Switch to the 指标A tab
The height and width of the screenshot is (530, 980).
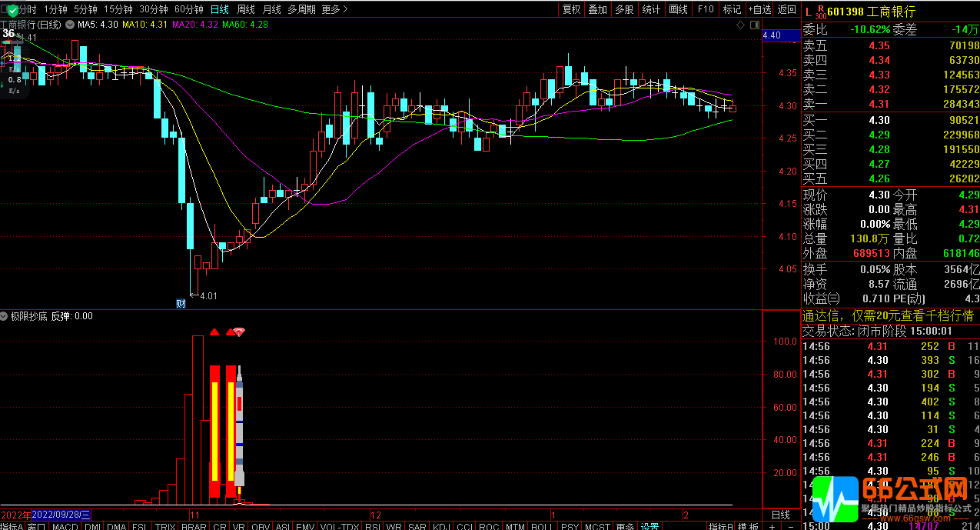tap(12, 526)
